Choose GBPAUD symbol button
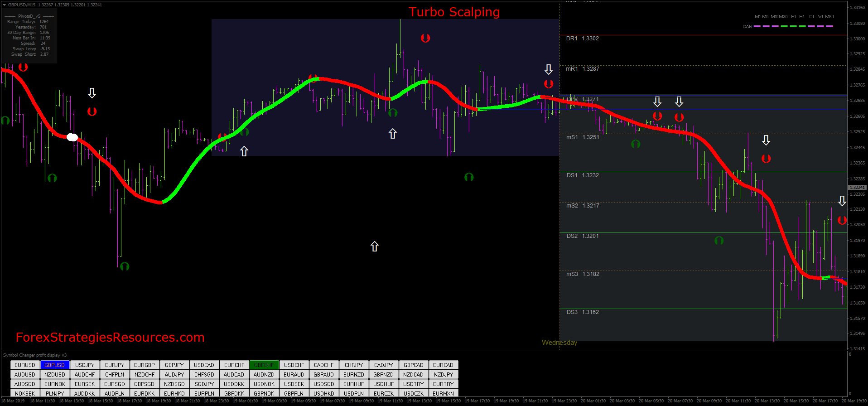This screenshot has height=406, width=868. 324,375
